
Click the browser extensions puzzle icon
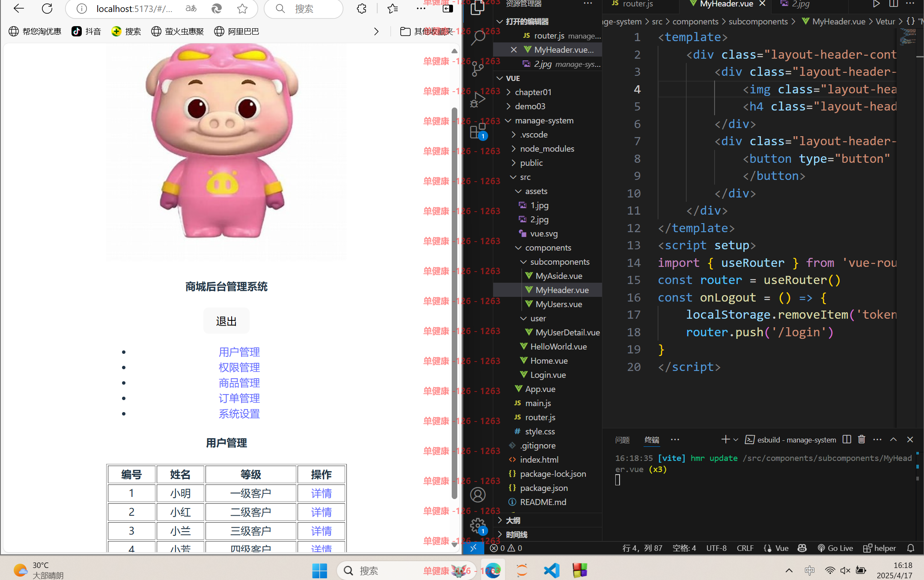362,9
